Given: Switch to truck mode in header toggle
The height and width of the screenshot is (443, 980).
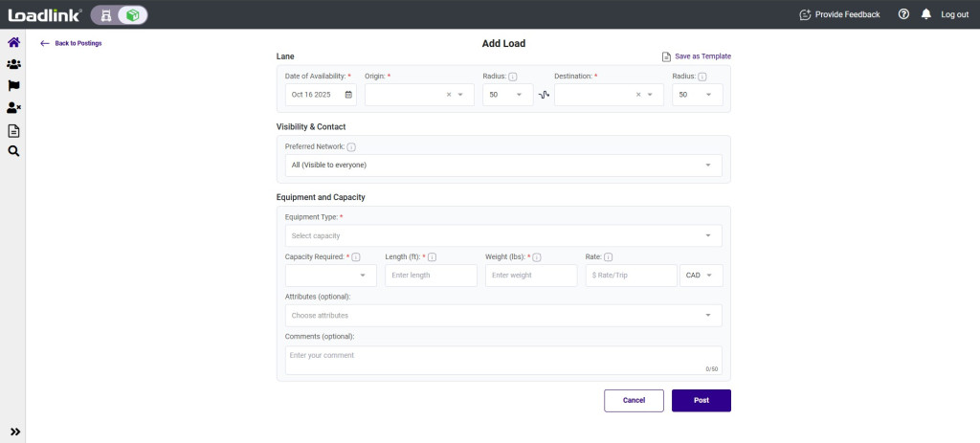Looking at the screenshot, I should pyautogui.click(x=104, y=14).
